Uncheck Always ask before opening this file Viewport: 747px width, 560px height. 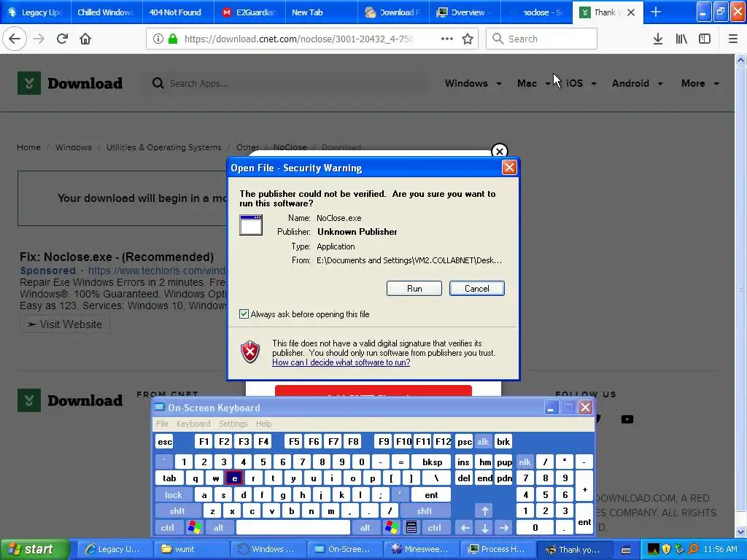(x=244, y=314)
